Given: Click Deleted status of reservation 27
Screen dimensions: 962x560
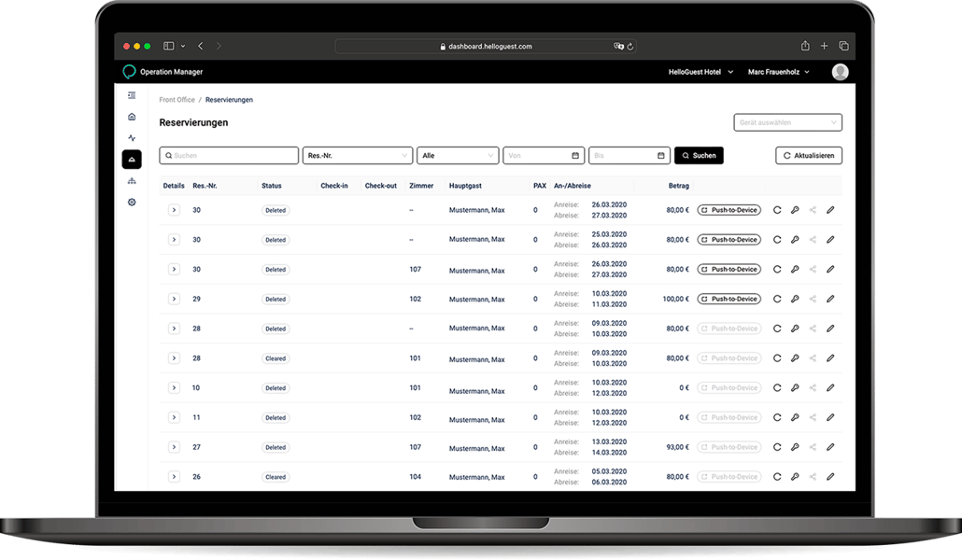Looking at the screenshot, I should (x=276, y=448).
